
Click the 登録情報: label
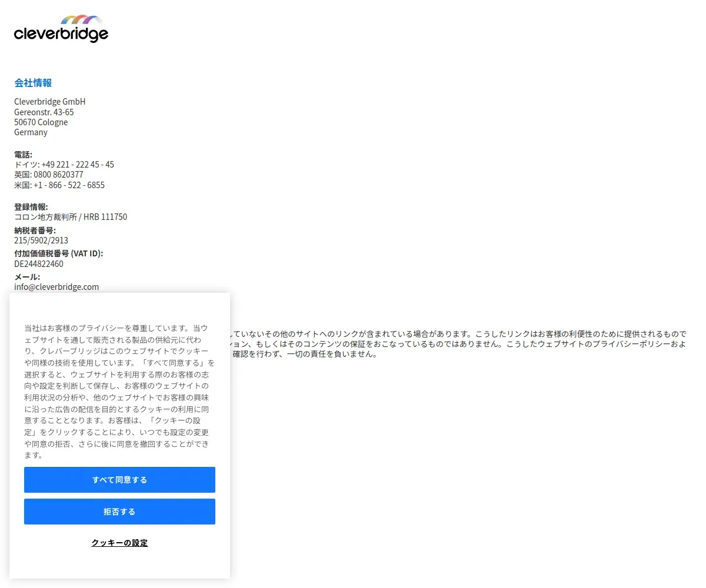pyautogui.click(x=31, y=207)
